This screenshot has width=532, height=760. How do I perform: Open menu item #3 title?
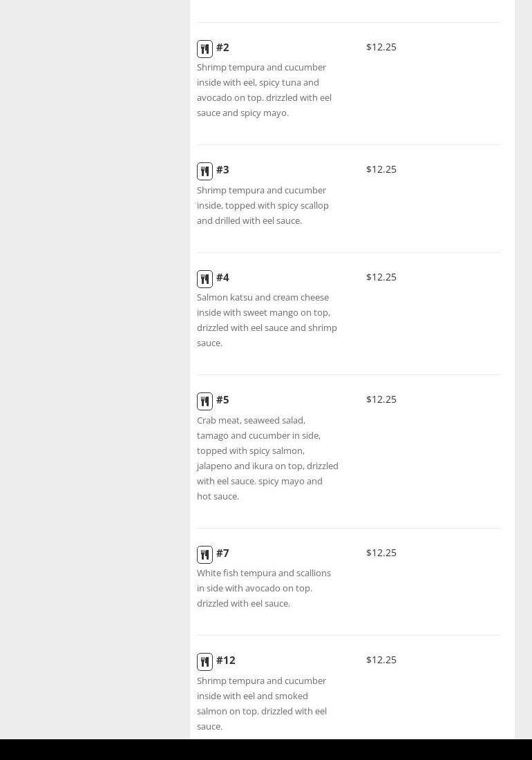(x=222, y=170)
